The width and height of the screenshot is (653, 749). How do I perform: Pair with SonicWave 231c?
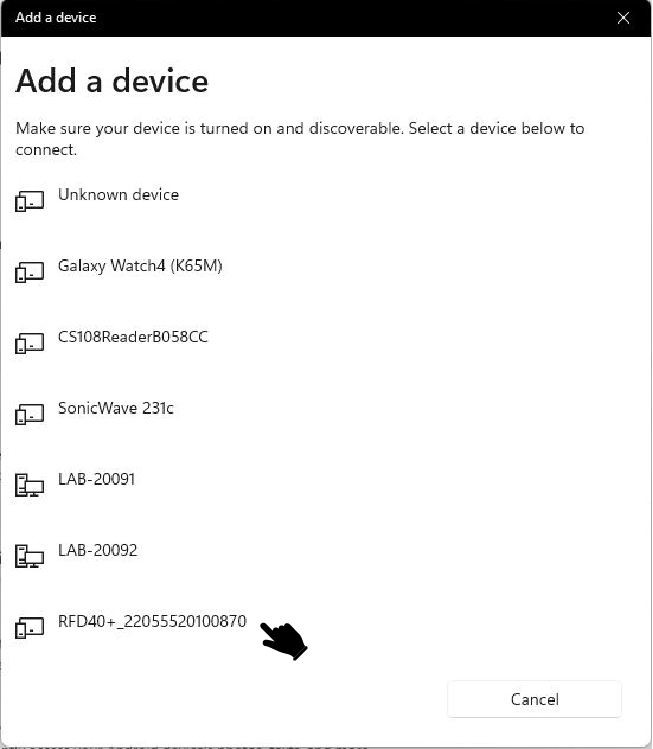115,408
